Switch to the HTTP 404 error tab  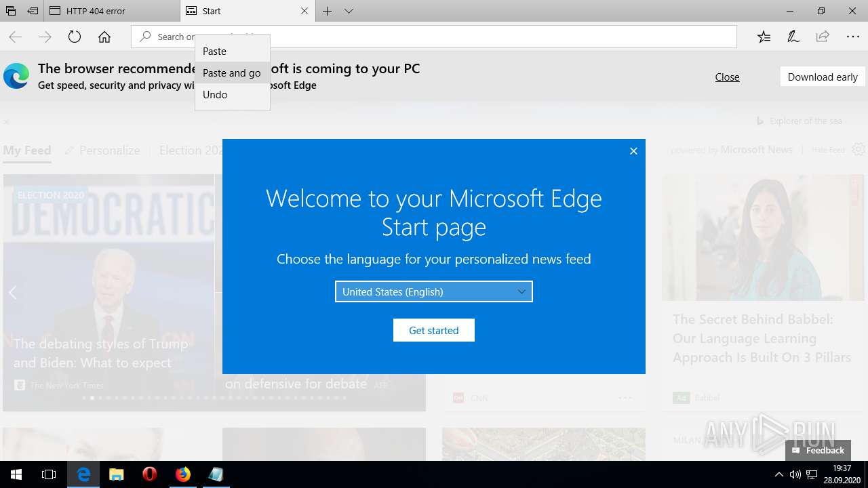point(112,11)
